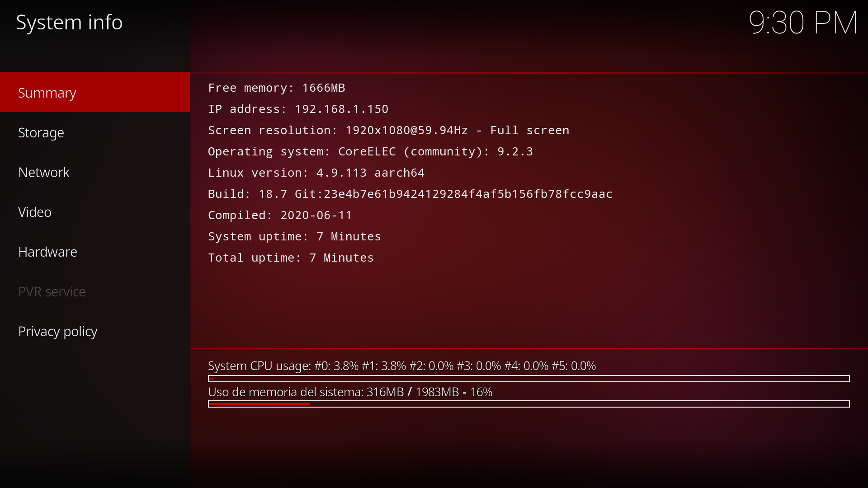Click the System CPU usage progress bar
The width and height of the screenshot is (868, 488).
[528, 379]
